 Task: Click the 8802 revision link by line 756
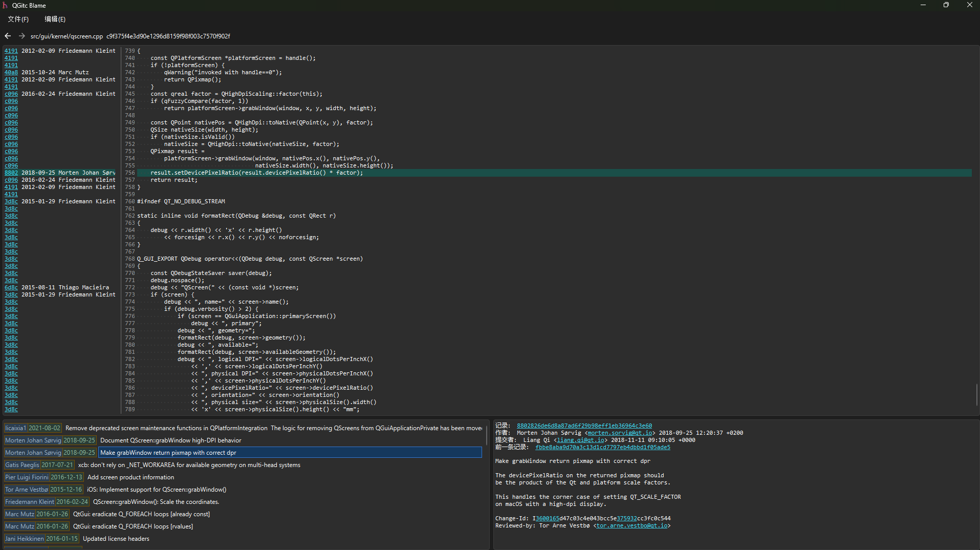click(x=11, y=173)
